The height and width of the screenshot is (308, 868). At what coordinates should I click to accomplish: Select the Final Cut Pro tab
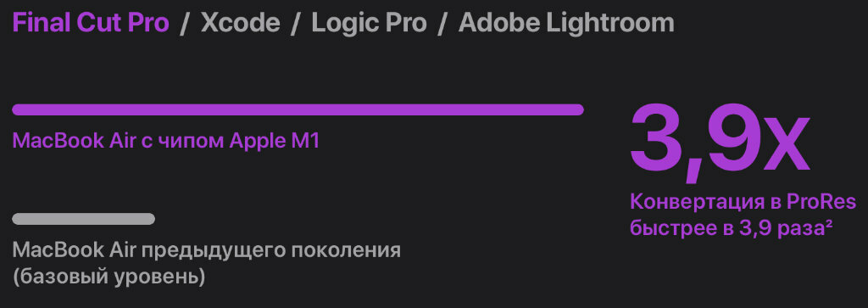(x=91, y=23)
